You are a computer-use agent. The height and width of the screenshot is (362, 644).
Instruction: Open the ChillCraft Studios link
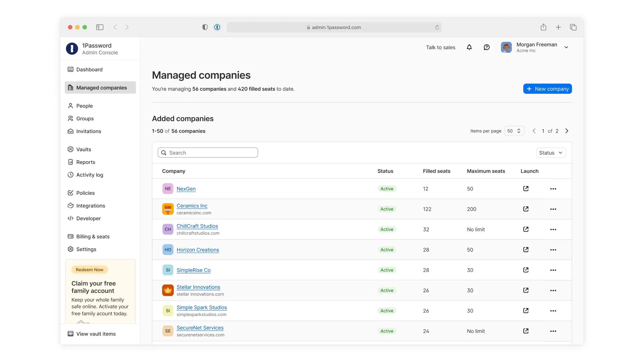click(197, 226)
